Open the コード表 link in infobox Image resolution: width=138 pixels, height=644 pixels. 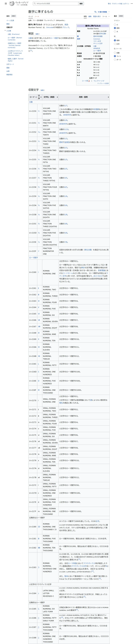coord(85,81)
